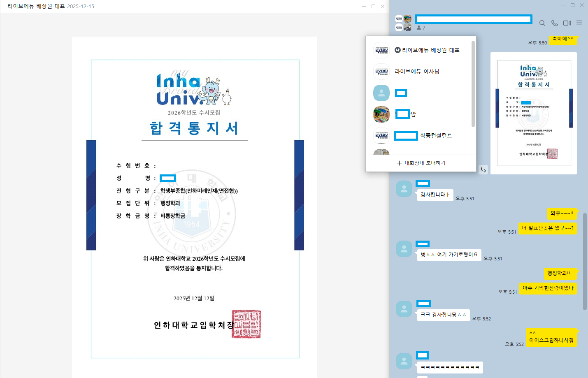The height and width of the screenshot is (378, 588).
Task: Open the chat room hamburger menu
Action: (579, 23)
